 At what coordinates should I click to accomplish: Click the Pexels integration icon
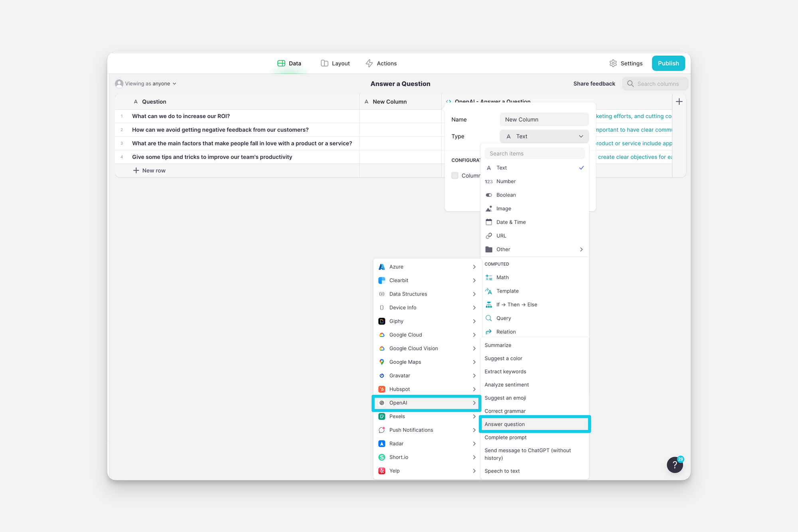[x=382, y=416]
